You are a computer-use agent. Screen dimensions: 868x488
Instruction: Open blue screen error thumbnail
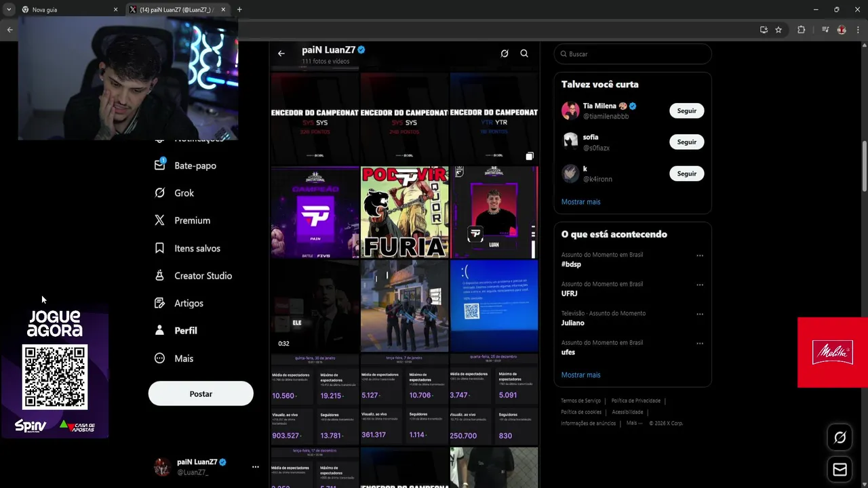click(494, 306)
